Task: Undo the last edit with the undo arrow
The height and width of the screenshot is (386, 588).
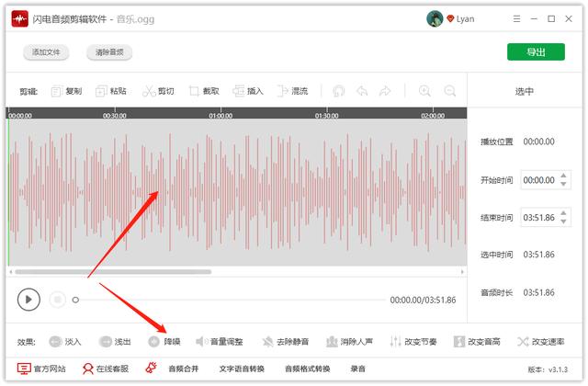Action: [x=362, y=91]
